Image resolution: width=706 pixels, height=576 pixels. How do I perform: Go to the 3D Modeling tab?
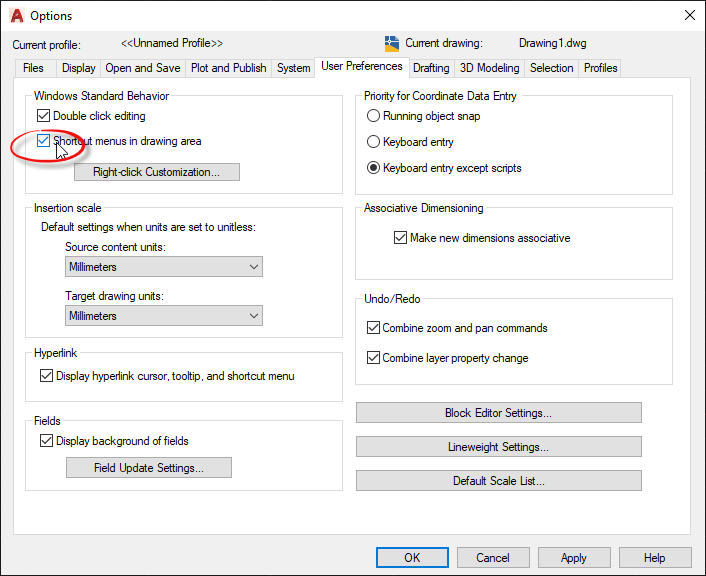489,68
